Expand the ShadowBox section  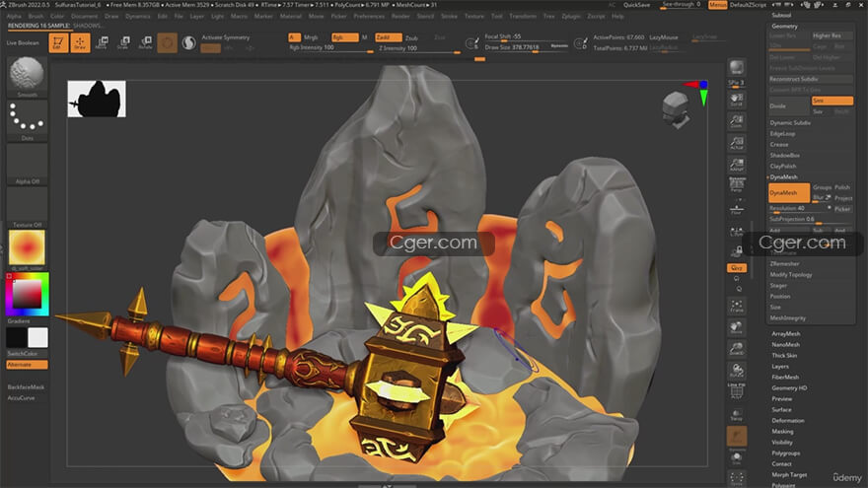coord(784,156)
